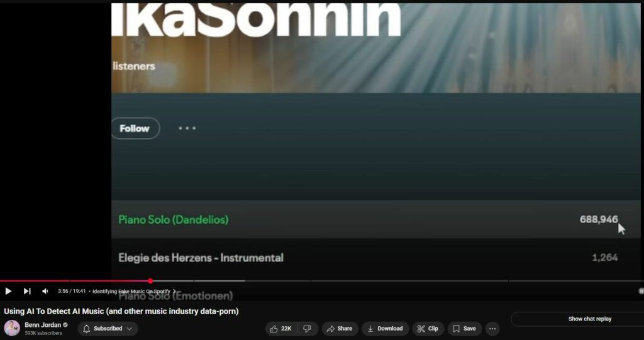Select the Follow button in video

[135, 129]
